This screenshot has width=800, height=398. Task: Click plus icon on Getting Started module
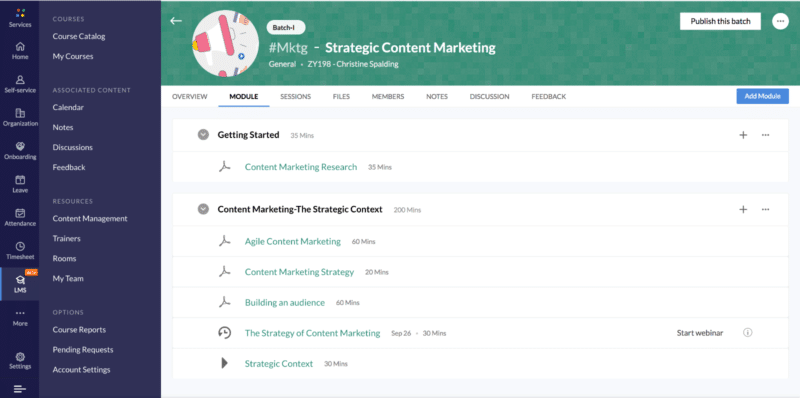[743, 135]
